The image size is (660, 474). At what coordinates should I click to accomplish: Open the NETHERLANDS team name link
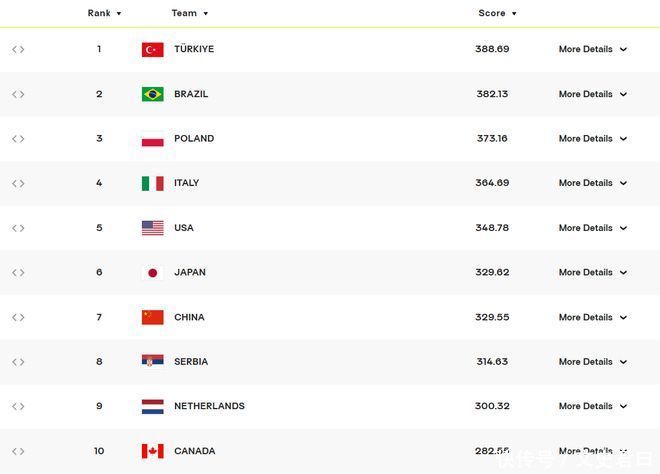coord(209,406)
